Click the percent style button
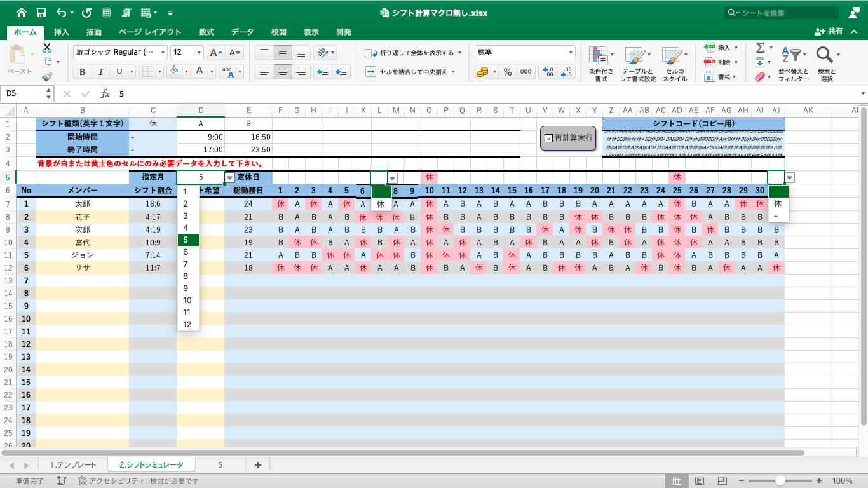Viewport: 868px width, 488px height. [x=508, y=72]
